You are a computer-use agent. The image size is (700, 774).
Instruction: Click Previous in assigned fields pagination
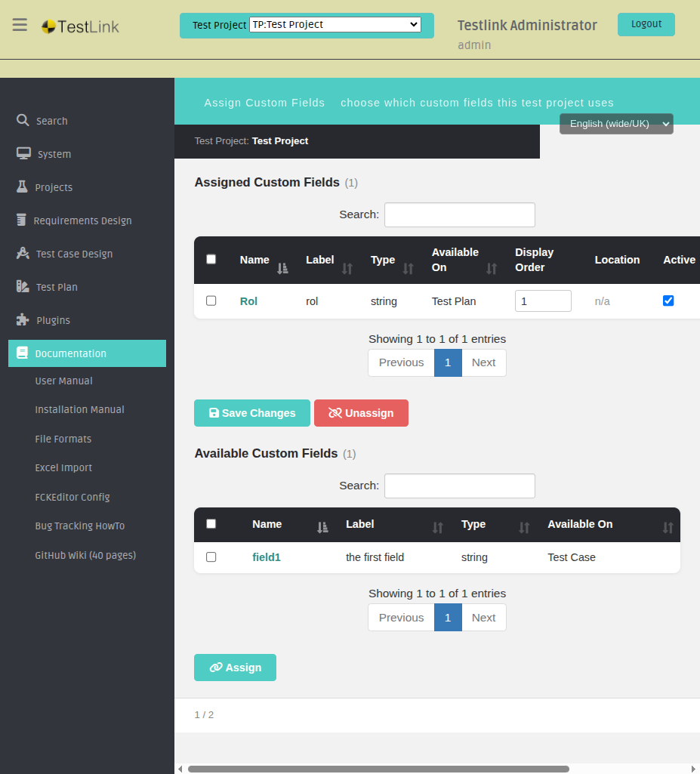[401, 362]
